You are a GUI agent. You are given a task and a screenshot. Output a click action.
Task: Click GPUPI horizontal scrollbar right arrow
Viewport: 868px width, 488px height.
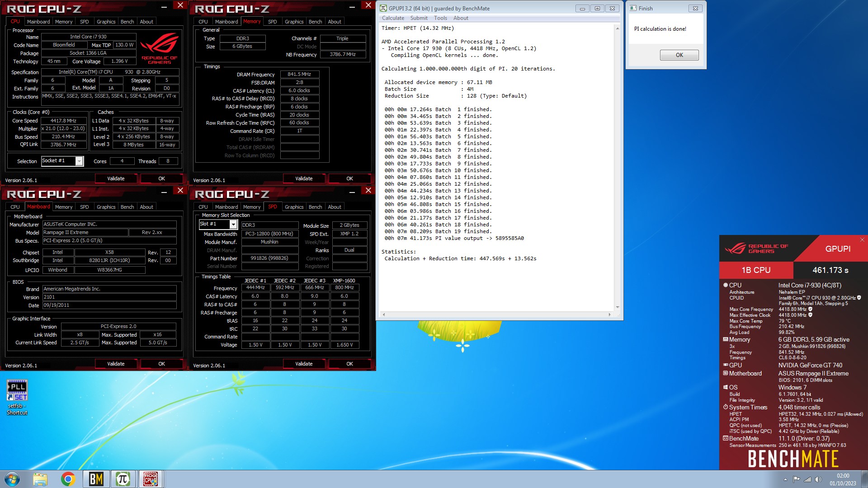click(x=609, y=314)
